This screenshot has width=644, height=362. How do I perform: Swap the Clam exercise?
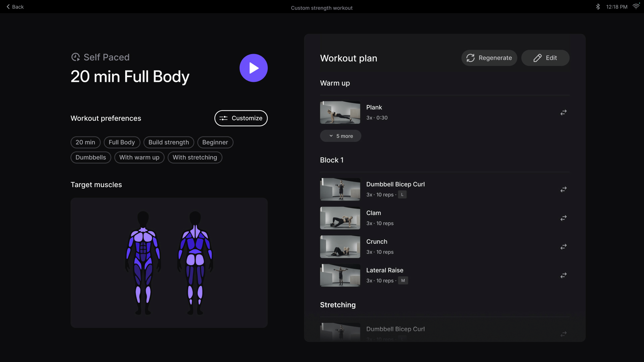[563, 218]
